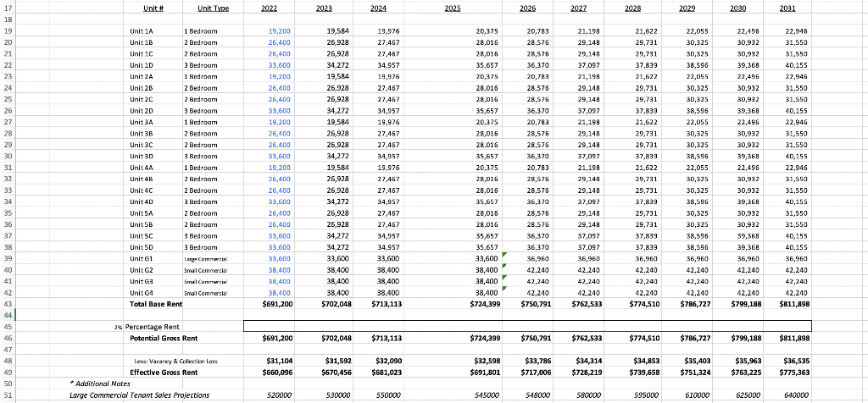Click Unit G3's 2026 value 42,240
Screen dimensions: 868x403
540,281
